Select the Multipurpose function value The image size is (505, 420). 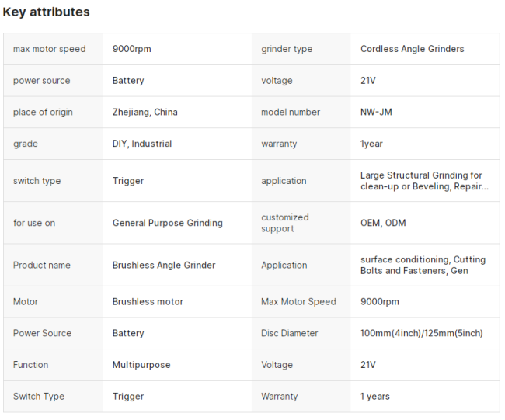[x=141, y=365]
